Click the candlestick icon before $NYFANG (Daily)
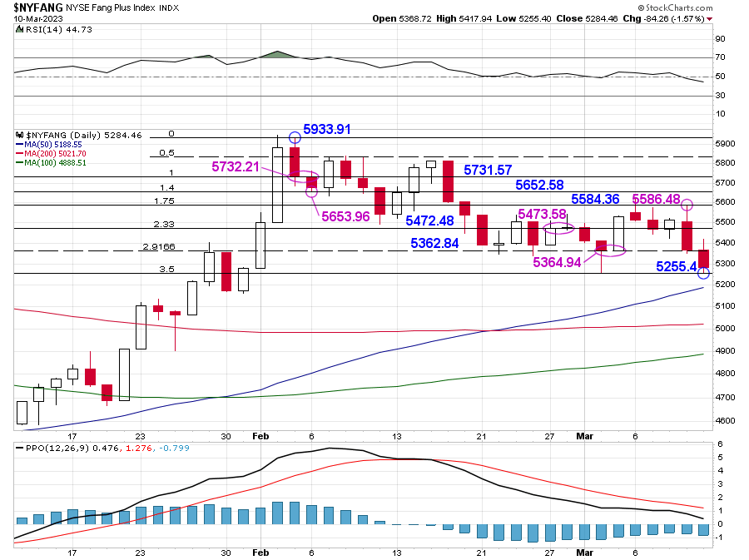The image size is (749, 560). pos(20,135)
